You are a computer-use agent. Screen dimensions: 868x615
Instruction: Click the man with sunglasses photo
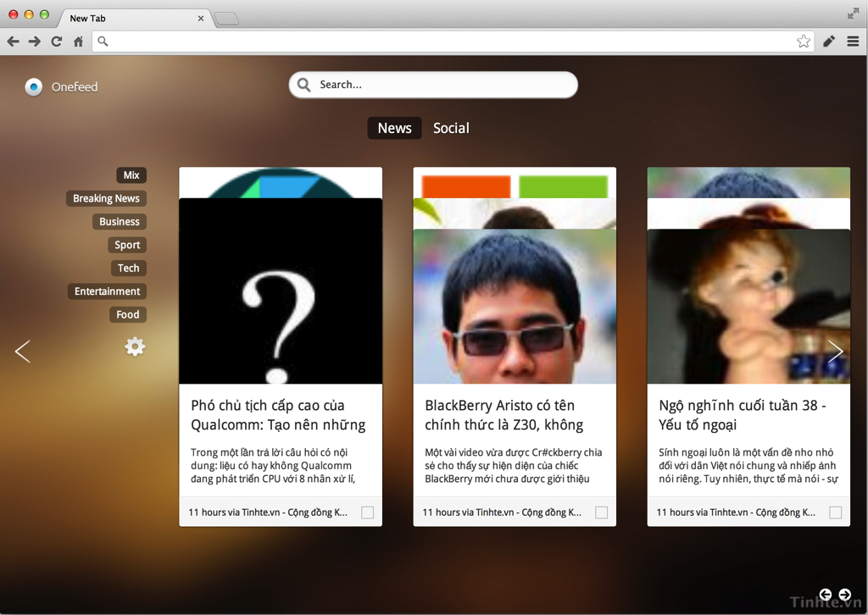(x=515, y=307)
